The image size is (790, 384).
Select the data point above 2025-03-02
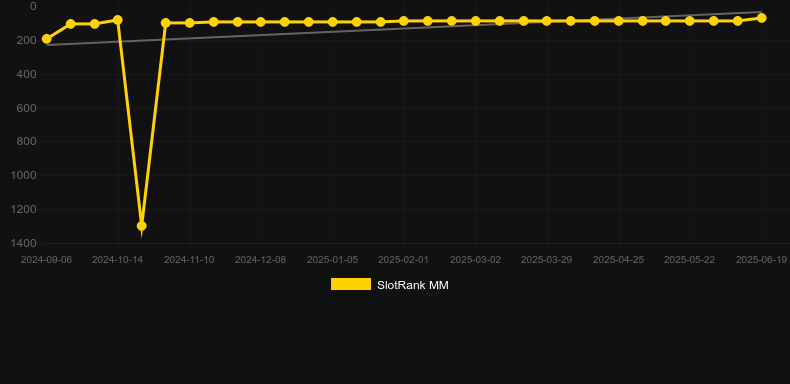(x=476, y=21)
